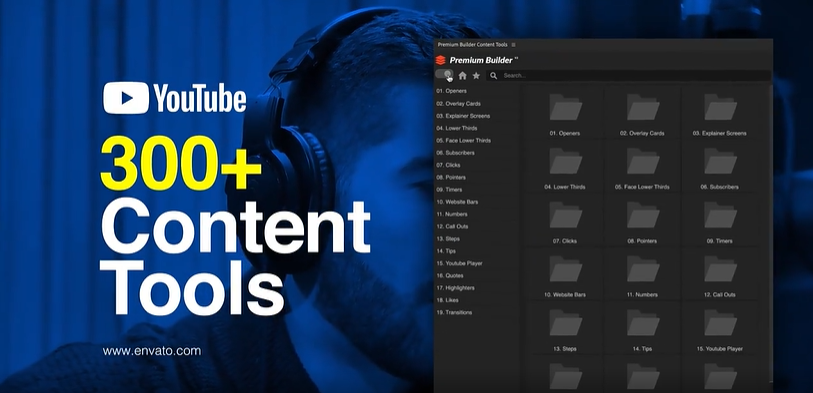Open the panel menu beside Premium Builder Content Tools
Image resolution: width=813 pixels, height=393 pixels.
pos(513,45)
